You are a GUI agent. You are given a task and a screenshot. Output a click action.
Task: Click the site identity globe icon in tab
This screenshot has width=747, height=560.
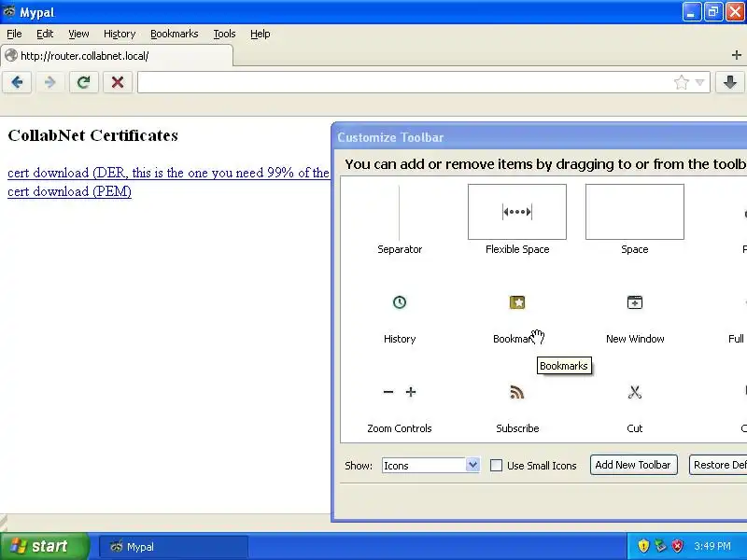pos(11,56)
